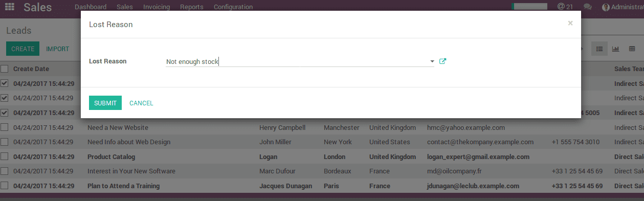Image resolution: width=644 pixels, height=201 pixels.
Task: Open the conversations chat bubble icon
Action: click(587, 7)
